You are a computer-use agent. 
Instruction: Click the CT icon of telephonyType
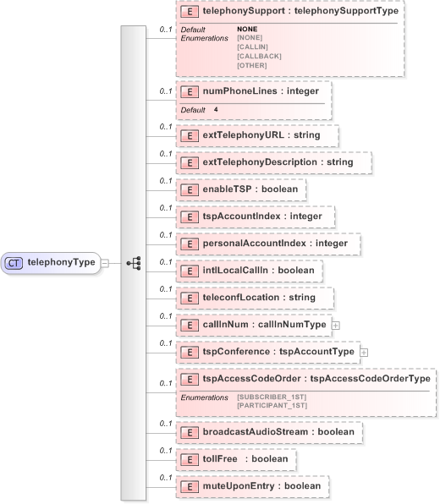click(x=14, y=263)
